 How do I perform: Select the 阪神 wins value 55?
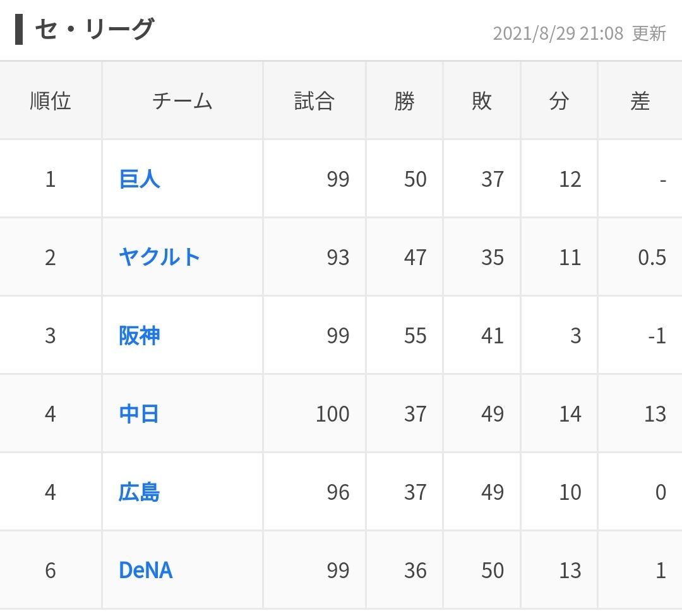(x=416, y=336)
